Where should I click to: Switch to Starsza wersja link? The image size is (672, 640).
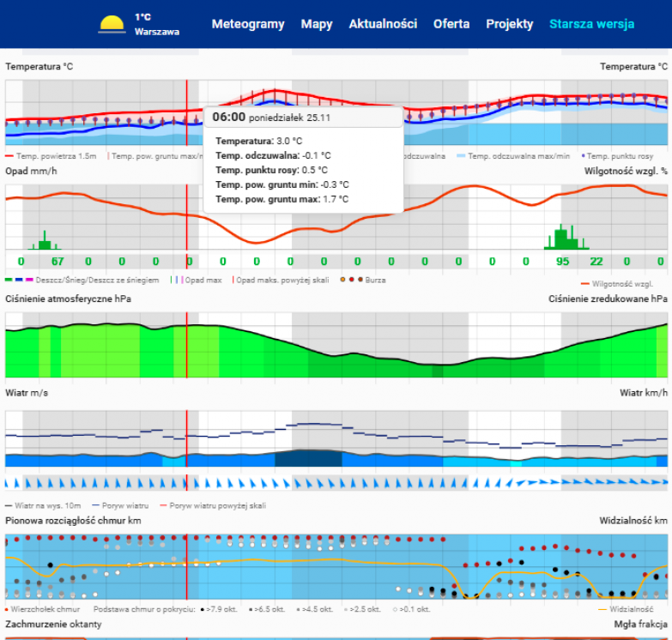591,24
